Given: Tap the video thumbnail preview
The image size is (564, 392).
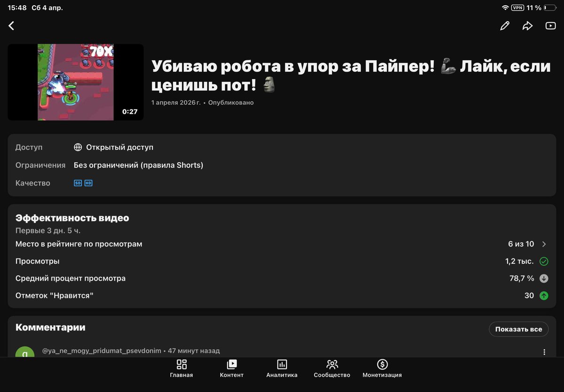Looking at the screenshot, I should click(75, 82).
